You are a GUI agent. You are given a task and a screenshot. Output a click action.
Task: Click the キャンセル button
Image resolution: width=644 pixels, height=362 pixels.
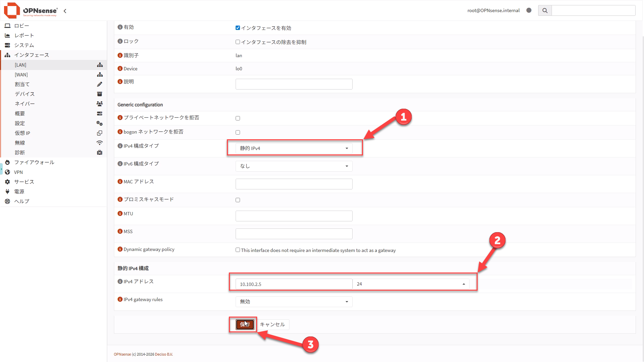(272, 325)
